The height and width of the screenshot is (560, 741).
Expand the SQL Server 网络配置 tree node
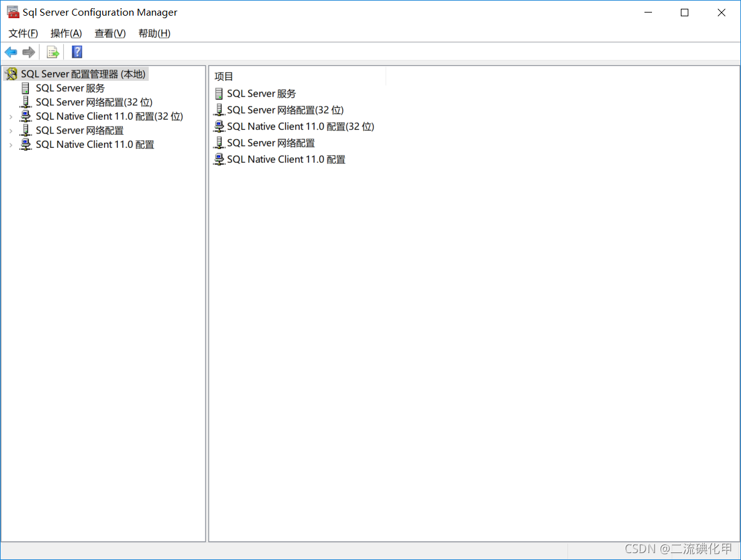pos(11,131)
